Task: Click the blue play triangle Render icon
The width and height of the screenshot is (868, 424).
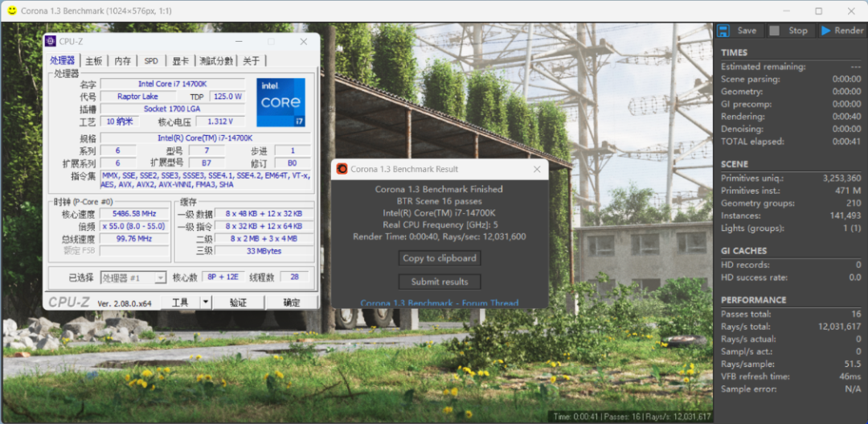Action: [826, 31]
